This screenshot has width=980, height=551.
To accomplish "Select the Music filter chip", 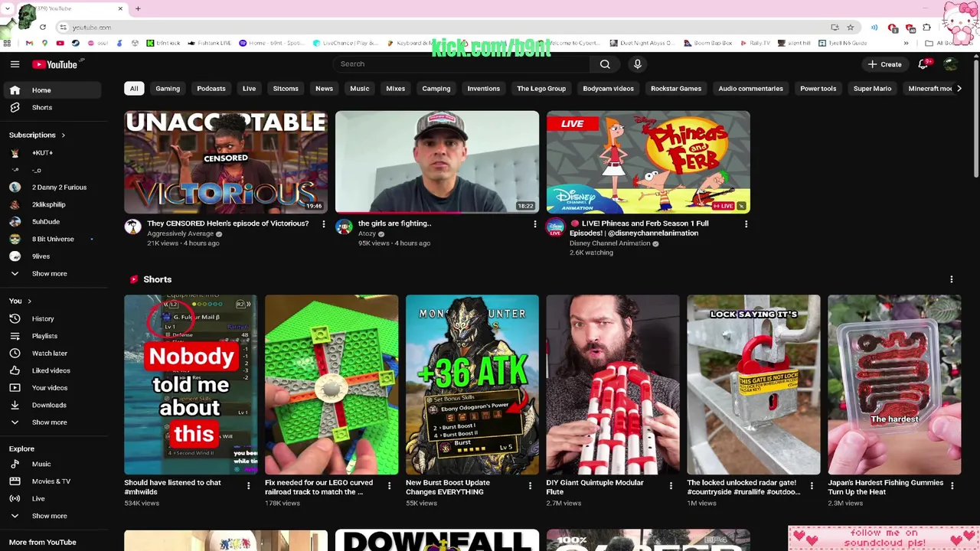I will (x=359, y=89).
